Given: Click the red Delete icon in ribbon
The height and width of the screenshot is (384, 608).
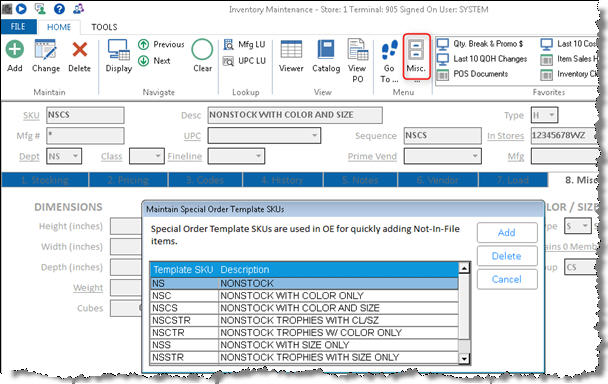Looking at the screenshot, I should (x=79, y=50).
